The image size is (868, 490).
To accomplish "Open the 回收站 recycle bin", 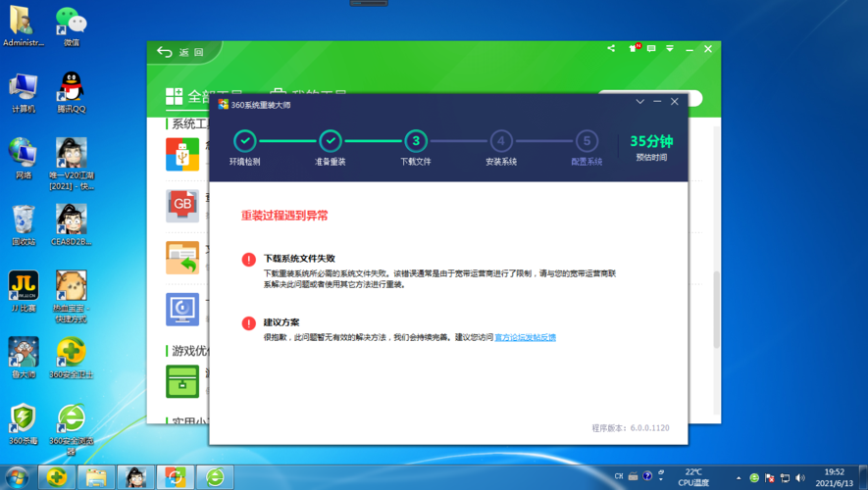I will [24, 225].
